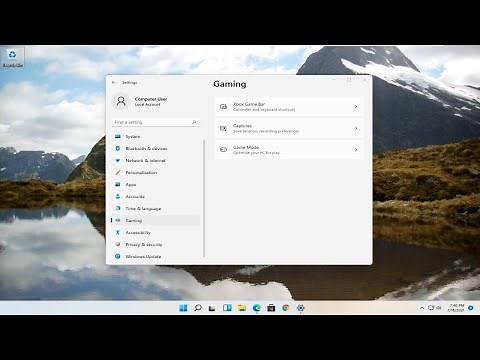Select Gaming in the sidebar
480x360 pixels.
click(x=156, y=221)
